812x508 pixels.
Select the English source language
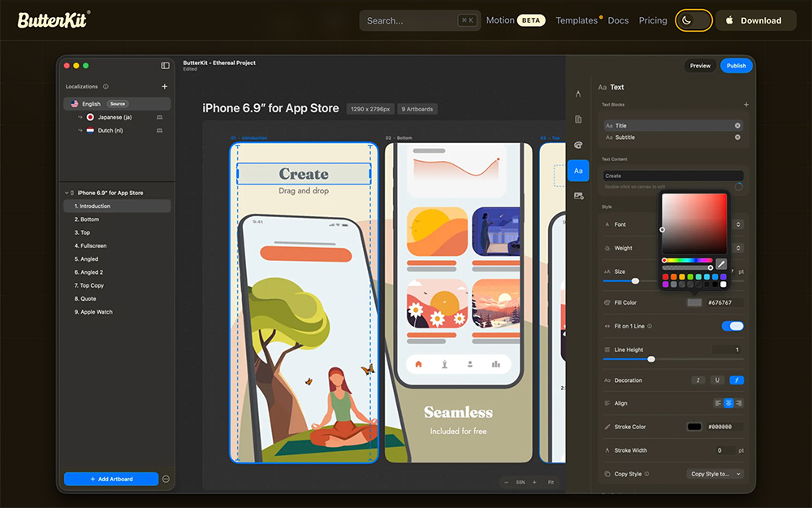(x=117, y=104)
